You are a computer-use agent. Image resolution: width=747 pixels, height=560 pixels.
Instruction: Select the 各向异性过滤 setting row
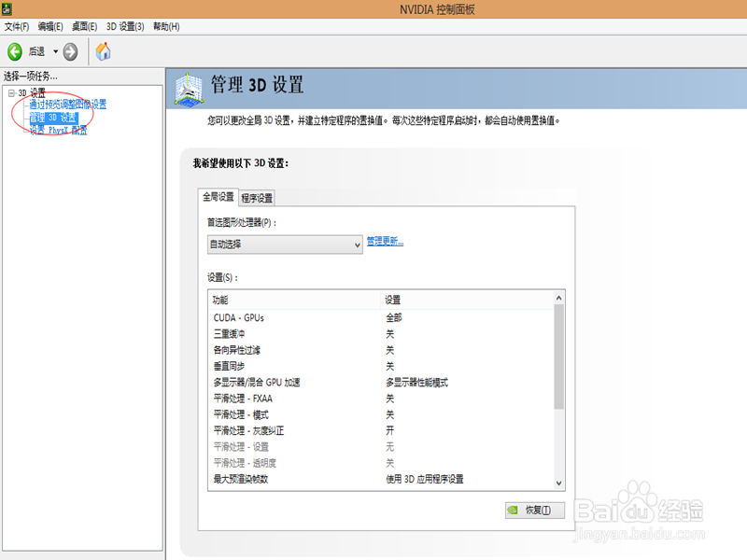[381, 350]
